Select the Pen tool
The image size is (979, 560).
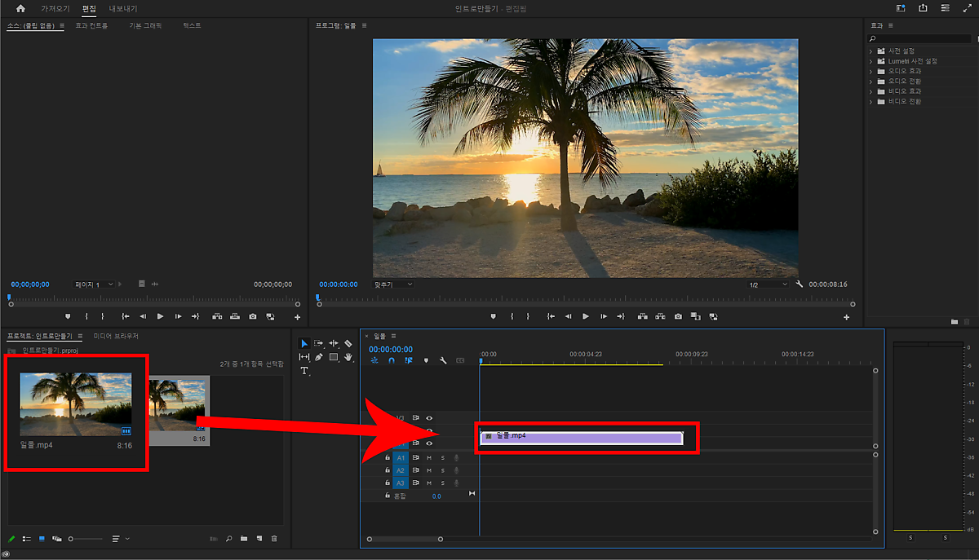[319, 357]
